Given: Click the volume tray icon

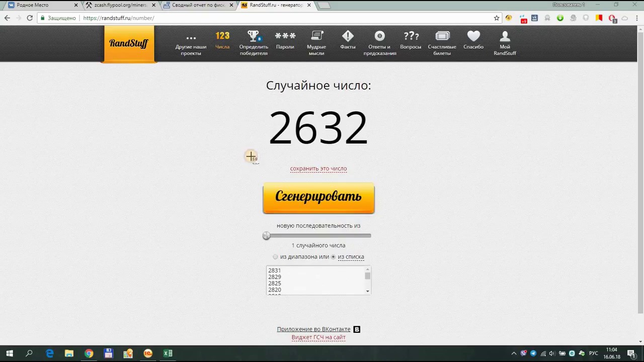Looking at the screenshot, I should point(552,353).
